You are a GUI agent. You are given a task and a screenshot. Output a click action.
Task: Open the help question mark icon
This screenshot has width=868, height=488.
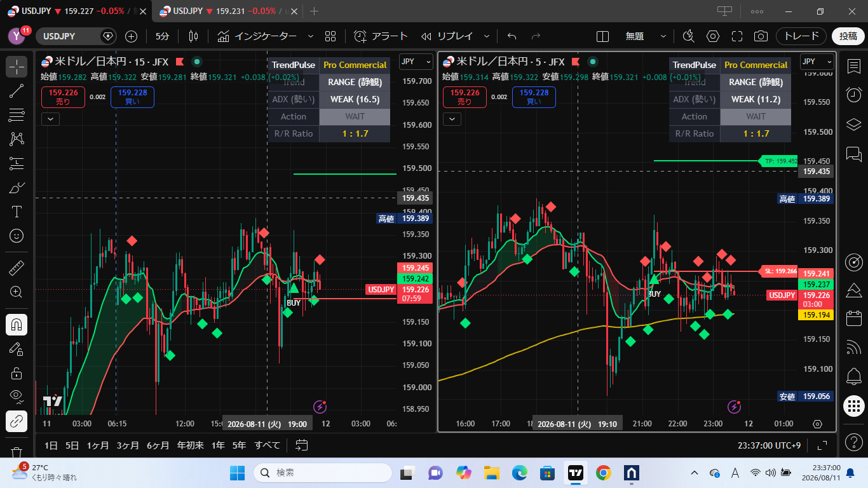[x=854, y=442]
